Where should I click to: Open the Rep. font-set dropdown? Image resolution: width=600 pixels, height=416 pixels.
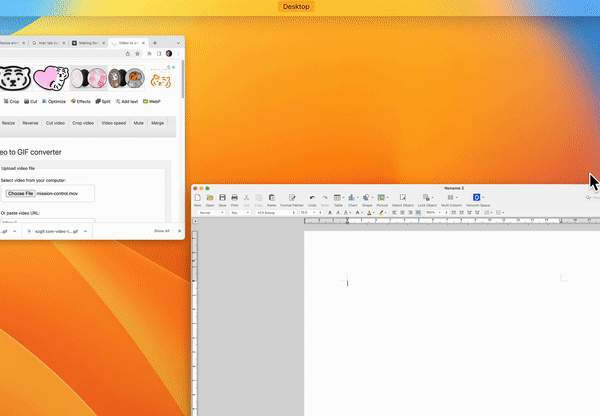[240, 212]
